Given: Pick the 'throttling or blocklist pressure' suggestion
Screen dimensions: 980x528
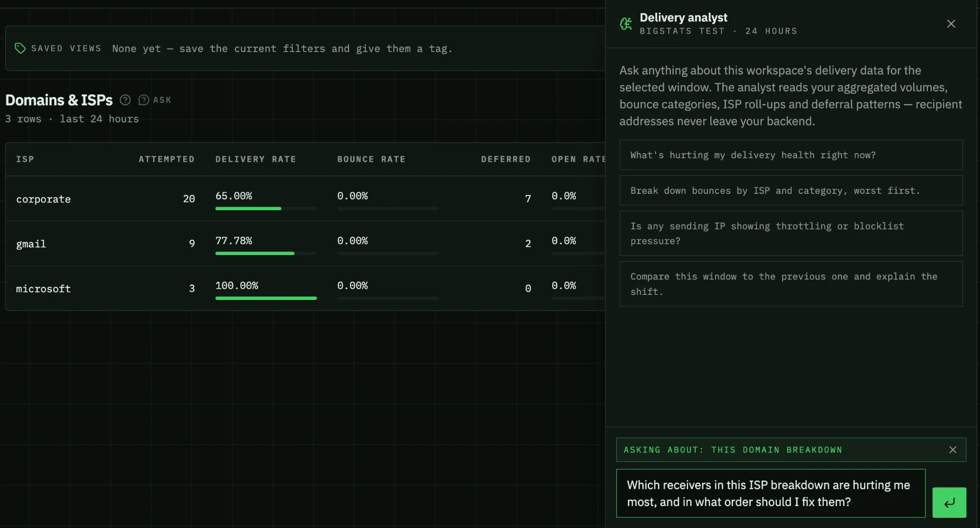Looking at the screenshot, I should click(791, 234).
